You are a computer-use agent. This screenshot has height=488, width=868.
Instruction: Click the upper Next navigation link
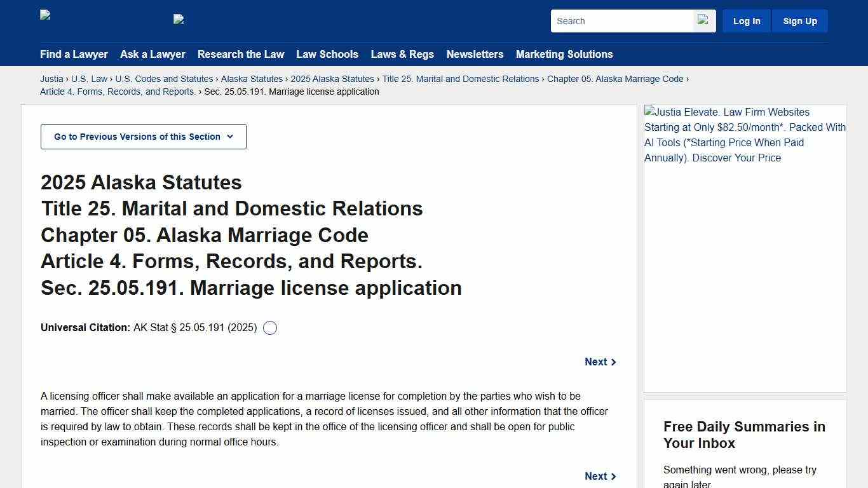tap(595, 362)
